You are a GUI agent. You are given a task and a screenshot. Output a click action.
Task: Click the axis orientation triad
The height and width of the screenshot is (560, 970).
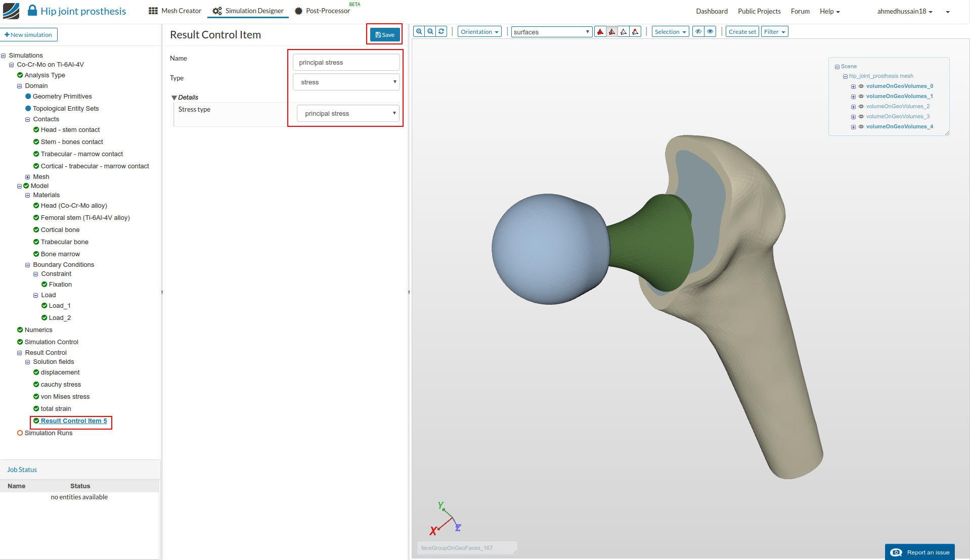click(445, 519)
